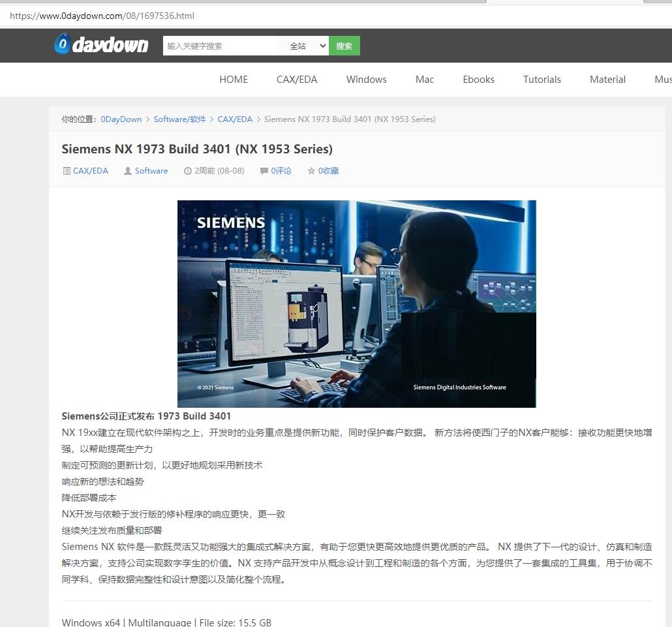
Task: Click the Software/软件 breadcrumb link
Action: pos(179,119)
